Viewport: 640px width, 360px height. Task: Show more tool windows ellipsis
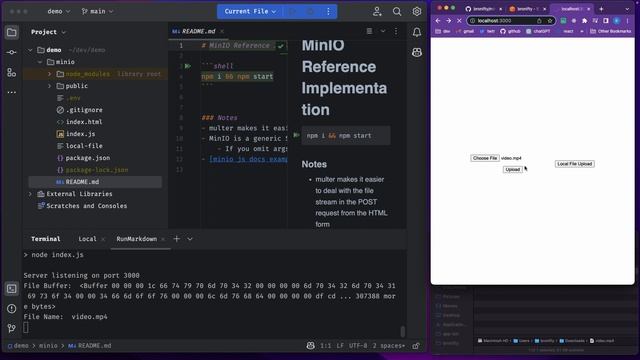(x=11, y=92)
